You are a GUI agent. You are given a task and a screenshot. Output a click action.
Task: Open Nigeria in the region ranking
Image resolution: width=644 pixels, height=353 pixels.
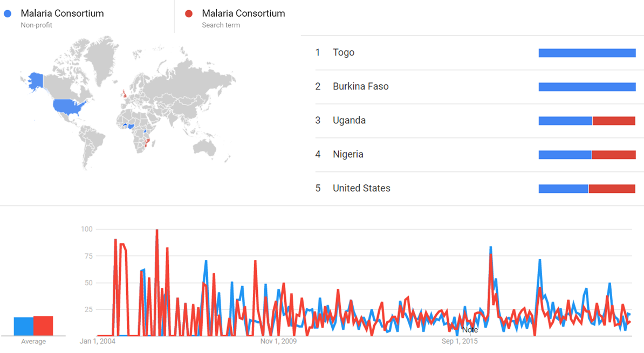348,154
